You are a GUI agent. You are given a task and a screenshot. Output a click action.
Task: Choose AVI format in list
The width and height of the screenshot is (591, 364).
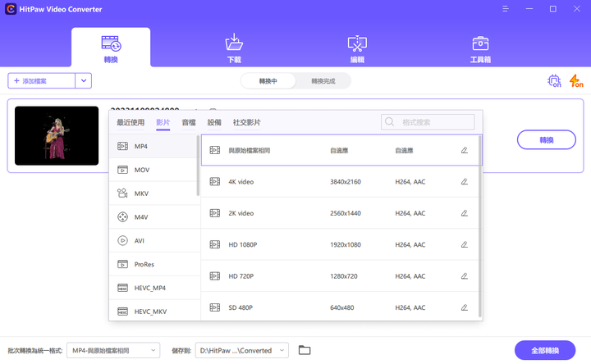(x=153, y=240)
